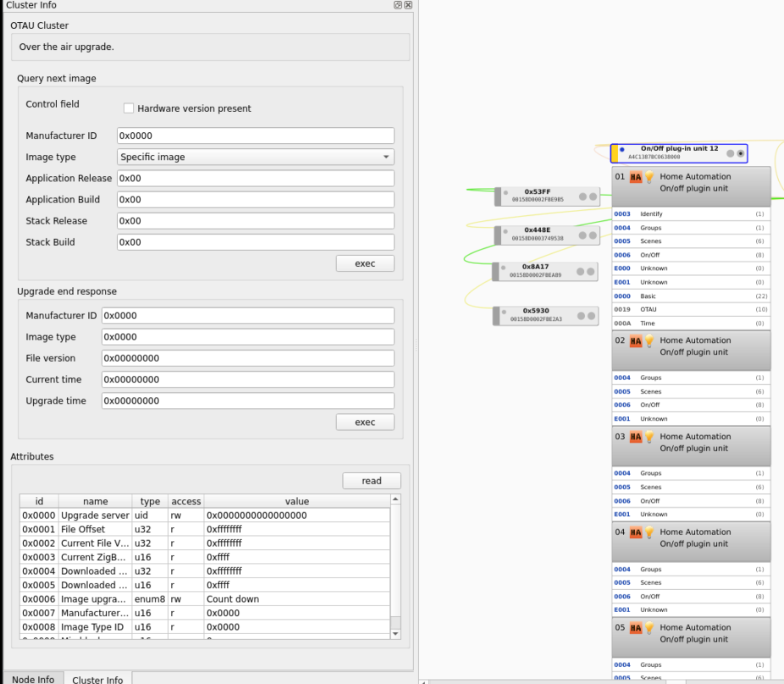Click the HA profile icon on endpoint 04
The image size is (784, 684).
coord(636,532)
